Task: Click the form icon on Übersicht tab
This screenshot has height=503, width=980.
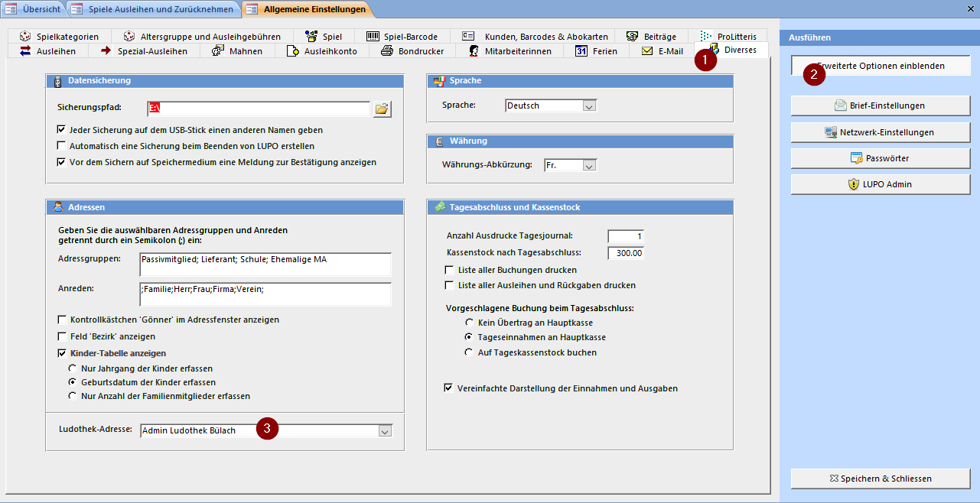Action: 11,8
